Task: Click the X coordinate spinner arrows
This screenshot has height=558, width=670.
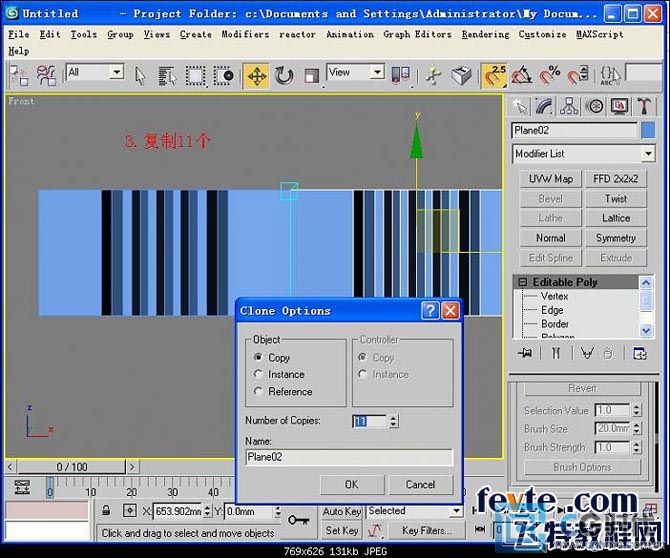Action: [x=207, y=511]
